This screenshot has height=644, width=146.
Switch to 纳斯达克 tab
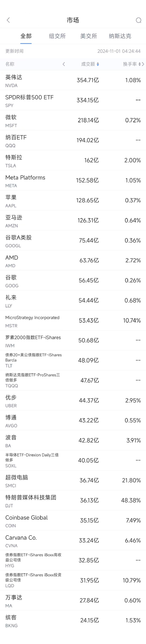[x=120, y=36]
